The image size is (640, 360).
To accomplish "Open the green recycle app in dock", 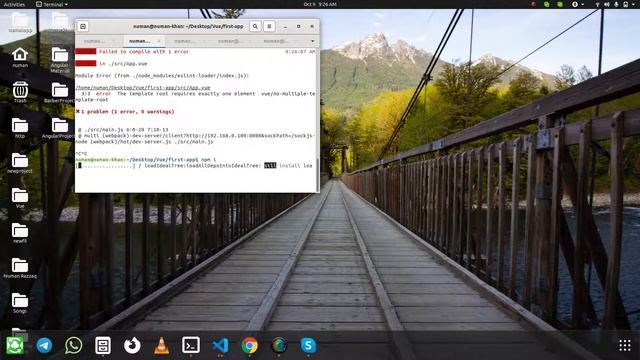I will [x=15, y=346].
